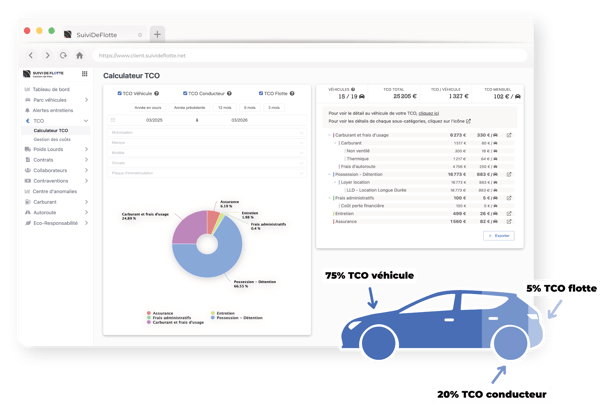Reload the page with the refresh icon
The width and height of the screenshot is (600, 413).
pyautogui.click(x=63, y=56)
